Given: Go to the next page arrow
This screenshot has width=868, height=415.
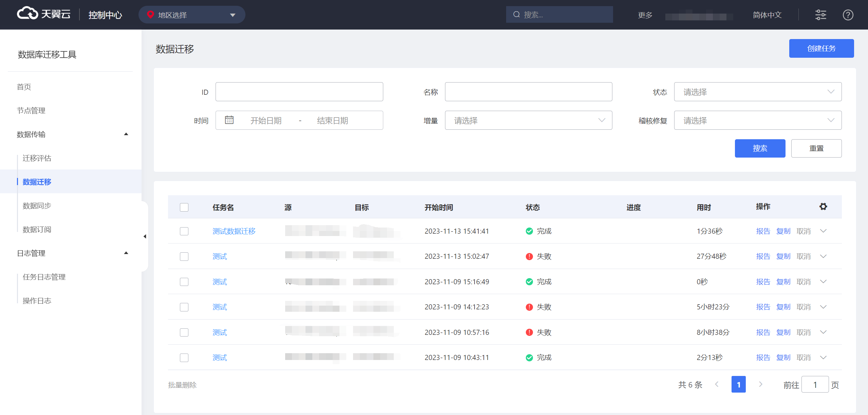Looking at the screenshot, I should point(760,384).
